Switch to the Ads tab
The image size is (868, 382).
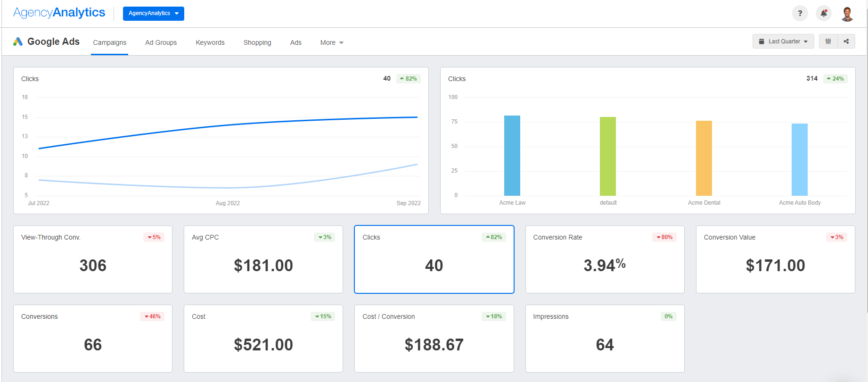tap(296, 42)
